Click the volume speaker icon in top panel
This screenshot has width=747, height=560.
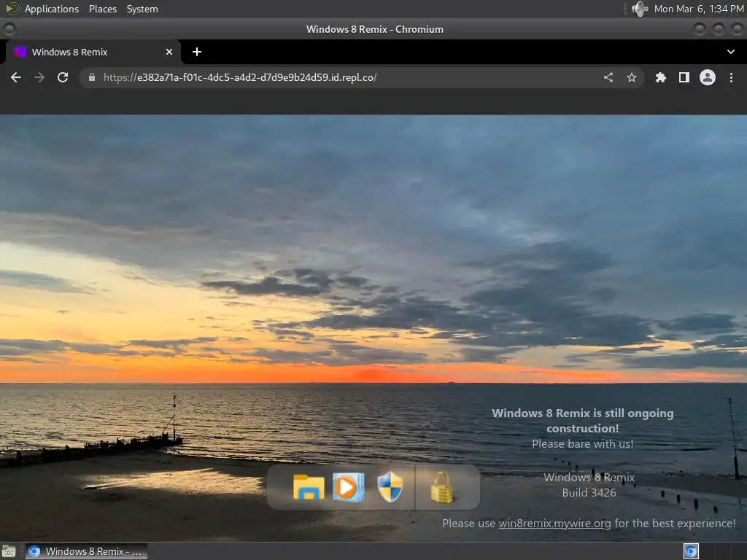(639, 9)
